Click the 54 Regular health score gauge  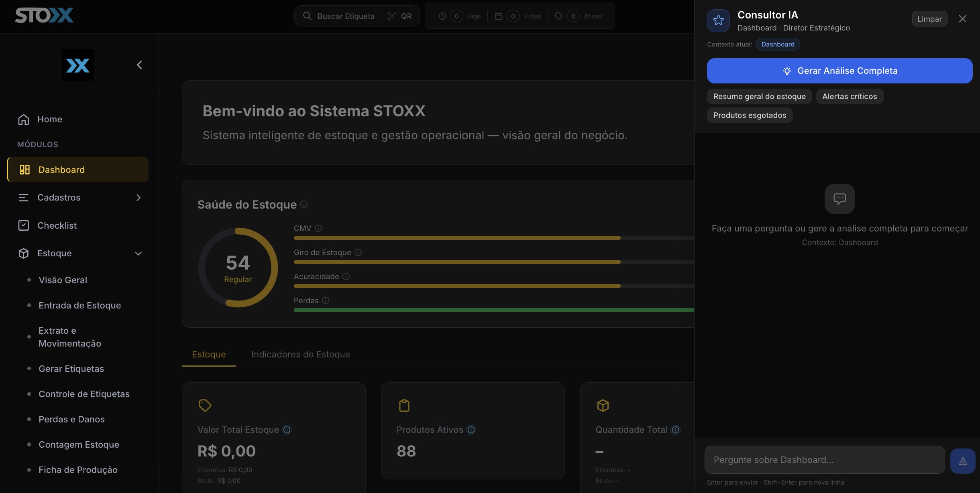pyautogui.click(x=238, y=268)
